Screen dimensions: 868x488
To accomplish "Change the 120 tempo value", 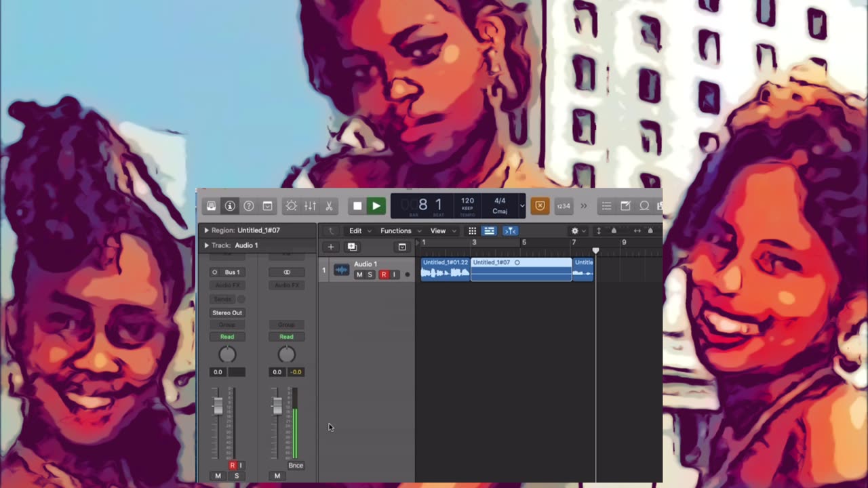I will 468,201.
